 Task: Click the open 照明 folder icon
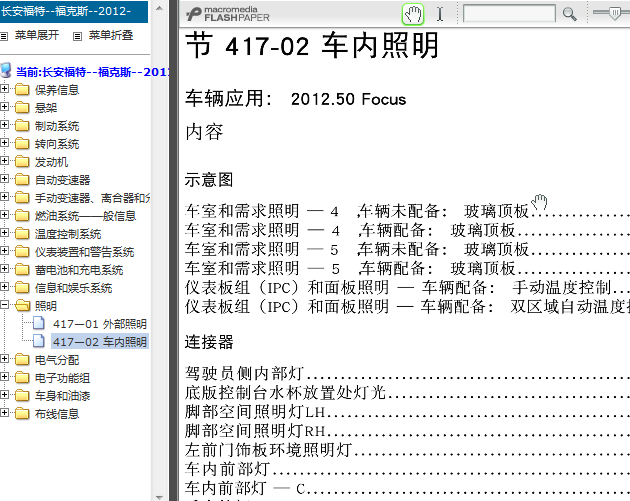click(22, 305)
